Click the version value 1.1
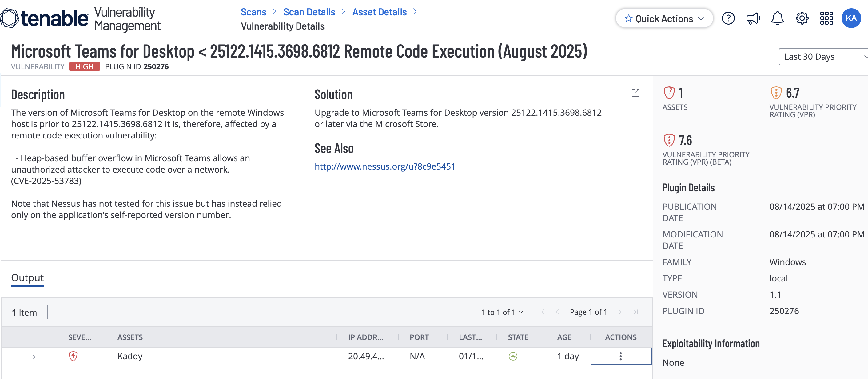868x379 pixels. coord(775,295)
